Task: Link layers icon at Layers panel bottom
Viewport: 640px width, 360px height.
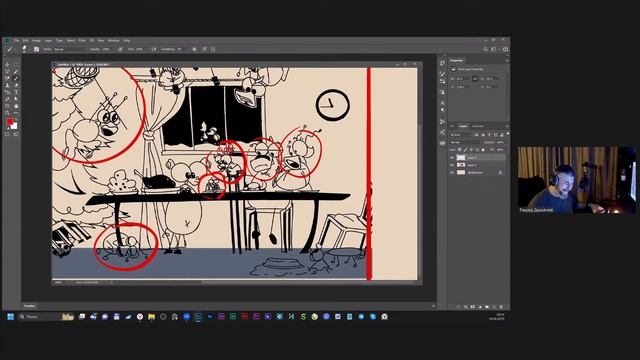Action: [458, 307]
